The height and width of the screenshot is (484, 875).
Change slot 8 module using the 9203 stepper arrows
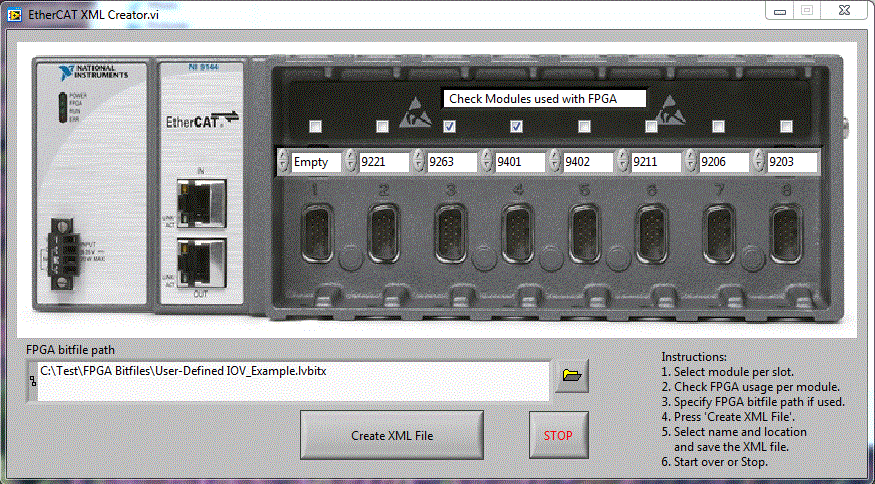[759, 162]
